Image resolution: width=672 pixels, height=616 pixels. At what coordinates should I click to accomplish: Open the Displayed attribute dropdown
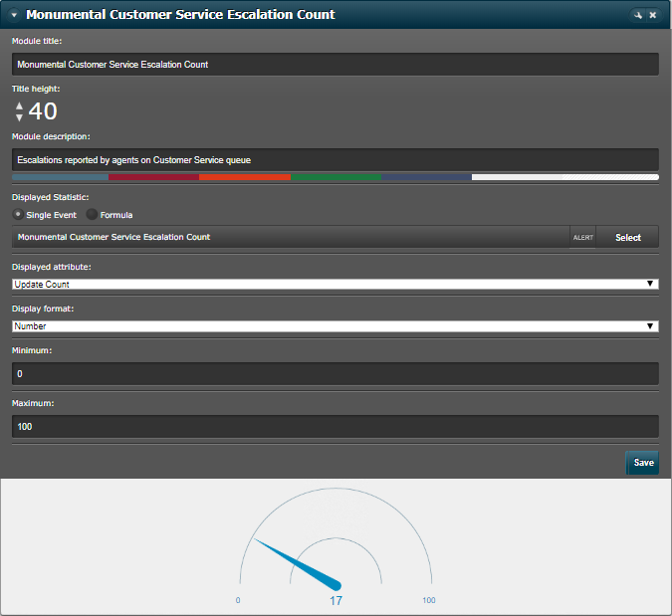tap(336, 284)
